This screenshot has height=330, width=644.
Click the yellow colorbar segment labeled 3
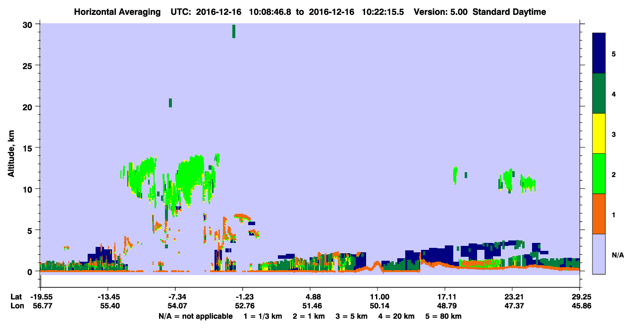coord(599,134)
